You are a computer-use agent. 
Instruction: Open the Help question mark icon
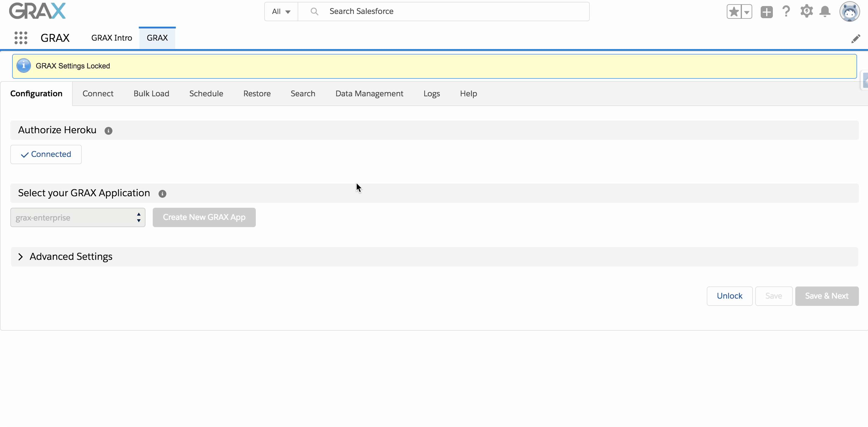tap(786, 12)
